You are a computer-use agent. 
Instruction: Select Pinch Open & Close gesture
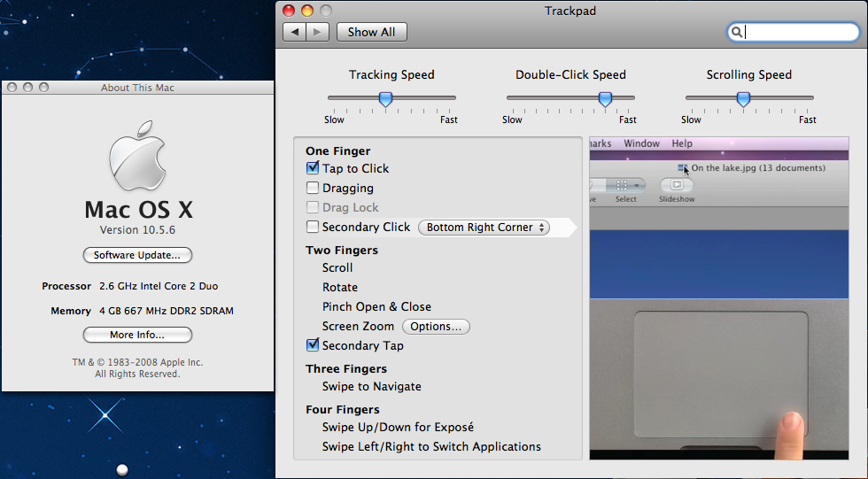(377, 306)
